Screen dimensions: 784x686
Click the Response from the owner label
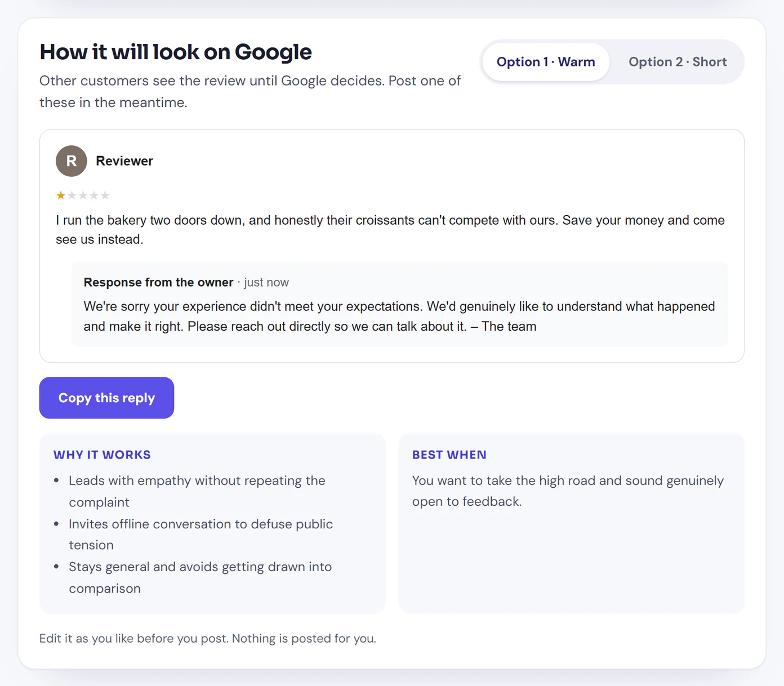click(x=158, y=282)
